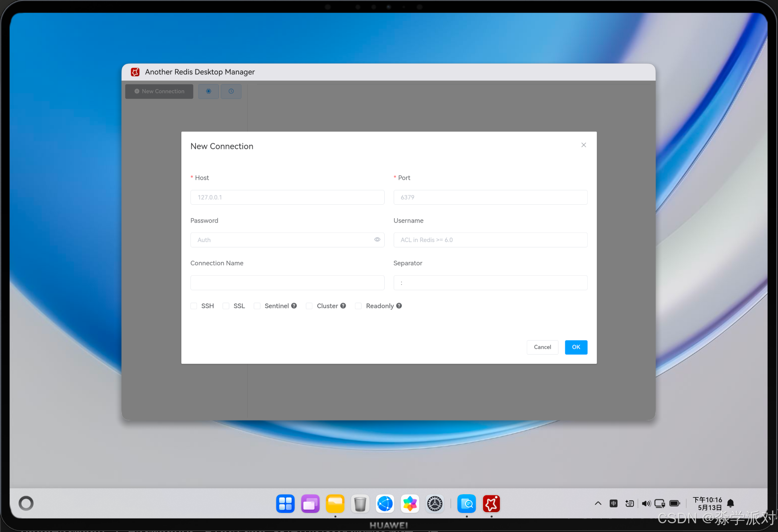This screenshot has width=778, height=532.
Task: Open the system settings gear in dock
Action: (435, 504)
